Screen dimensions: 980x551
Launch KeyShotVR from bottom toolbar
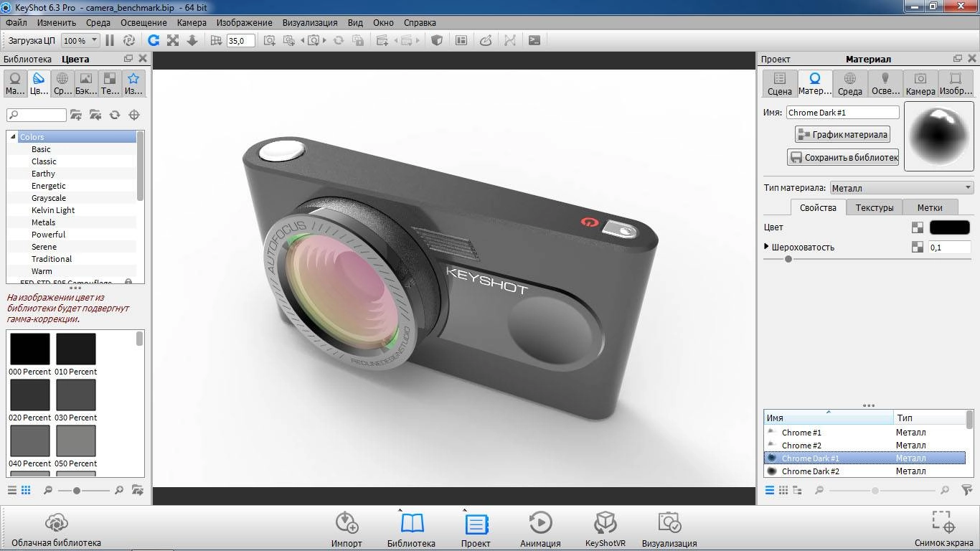pos(606,529)
